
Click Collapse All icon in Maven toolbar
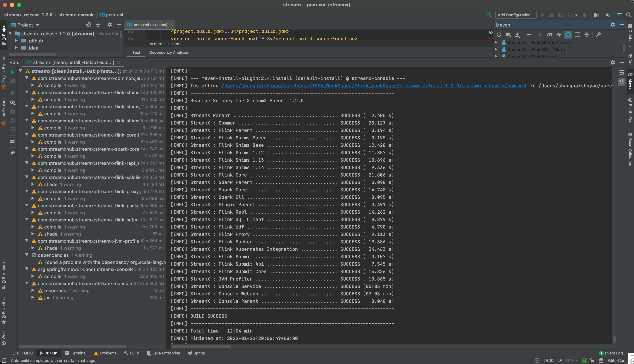click(587, 35)
